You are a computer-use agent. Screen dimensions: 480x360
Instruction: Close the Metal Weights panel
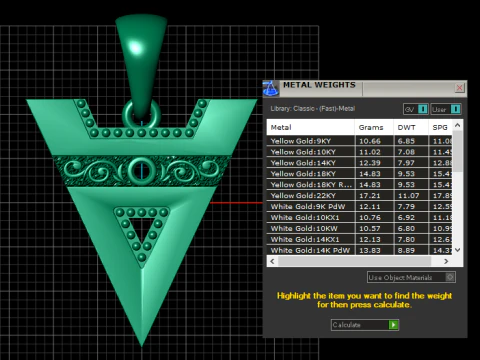(459, 88)
